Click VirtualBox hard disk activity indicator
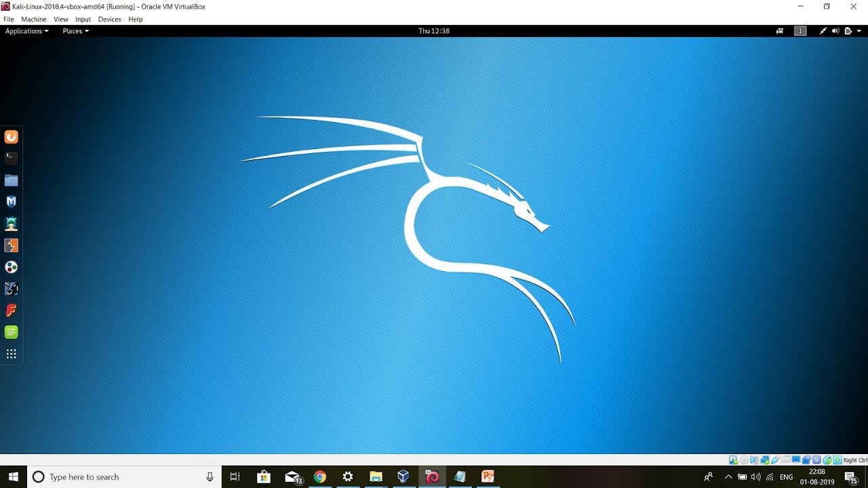 click(733, 460)
